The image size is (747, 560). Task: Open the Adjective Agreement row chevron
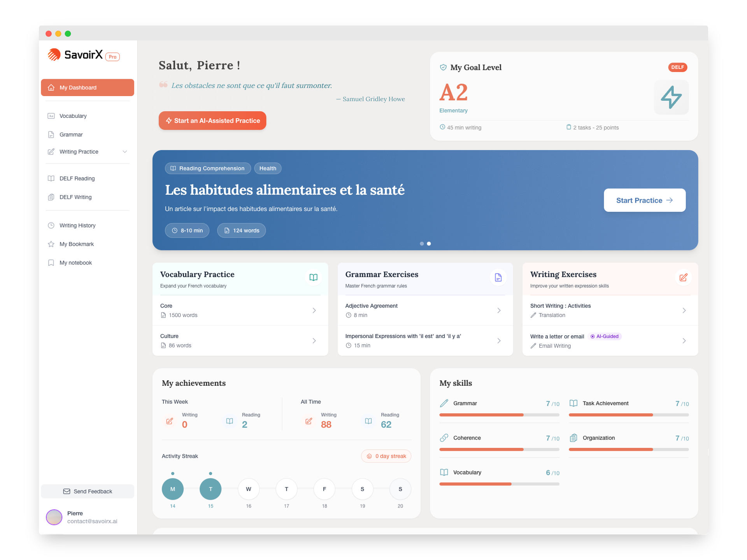pos(499,310)
